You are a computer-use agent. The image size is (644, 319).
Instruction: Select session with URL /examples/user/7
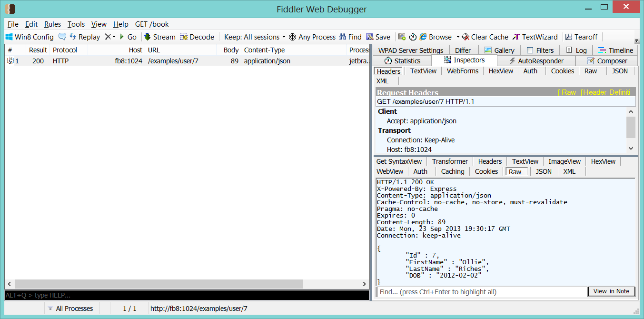tap(187, 61)
